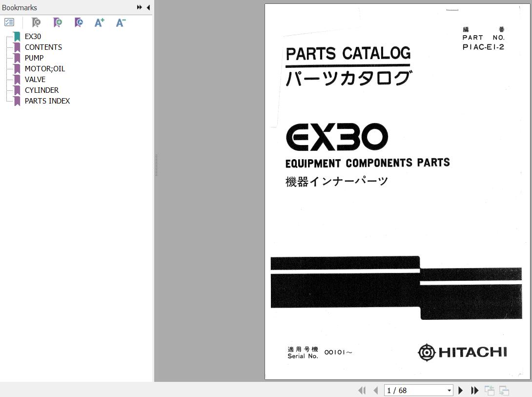Click the next view icon
Viewport: 532px width, 397px height.
[x=504, y=391]
